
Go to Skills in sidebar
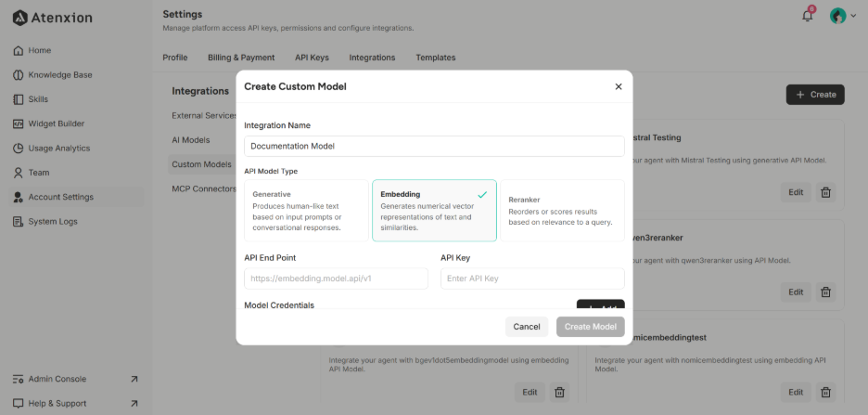point(31,99)
